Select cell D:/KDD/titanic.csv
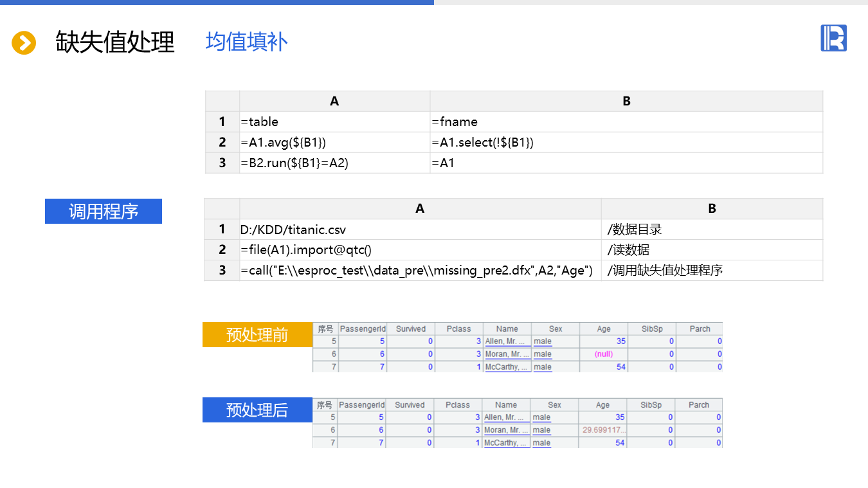Viewport: 868px width, 488px height. pos(420,230)
